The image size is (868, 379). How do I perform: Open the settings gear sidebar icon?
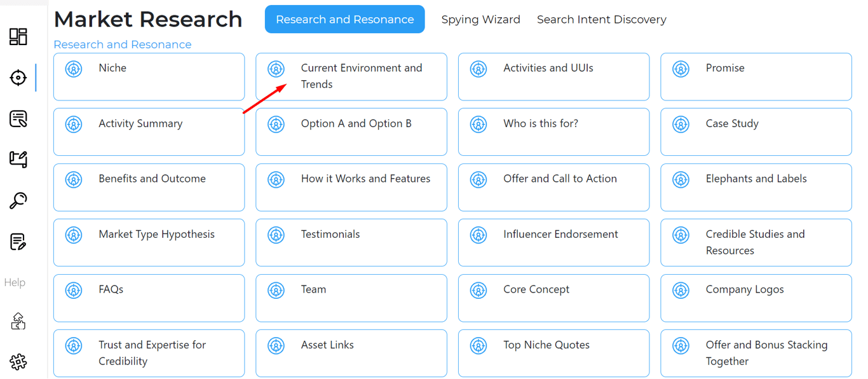[18, 362]
